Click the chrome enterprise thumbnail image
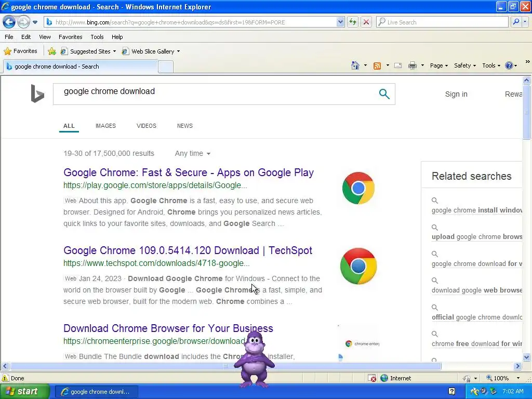This screenshot has height=399, width=532. (x=358, y=343)
